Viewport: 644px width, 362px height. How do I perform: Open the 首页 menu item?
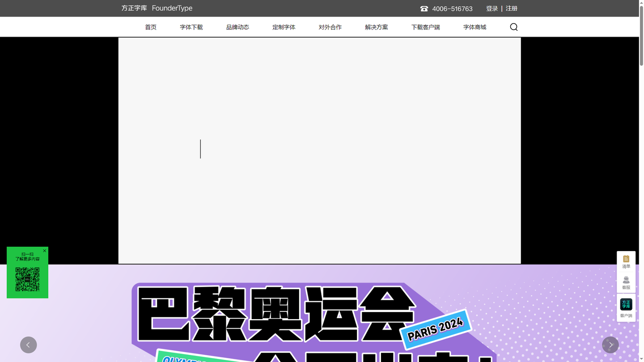(x=151, y=27)
